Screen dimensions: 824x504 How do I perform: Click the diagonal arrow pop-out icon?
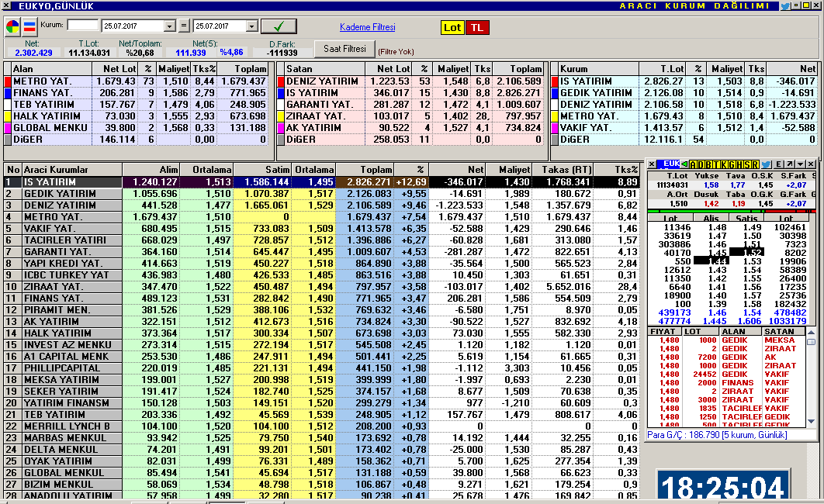point(790,164)
